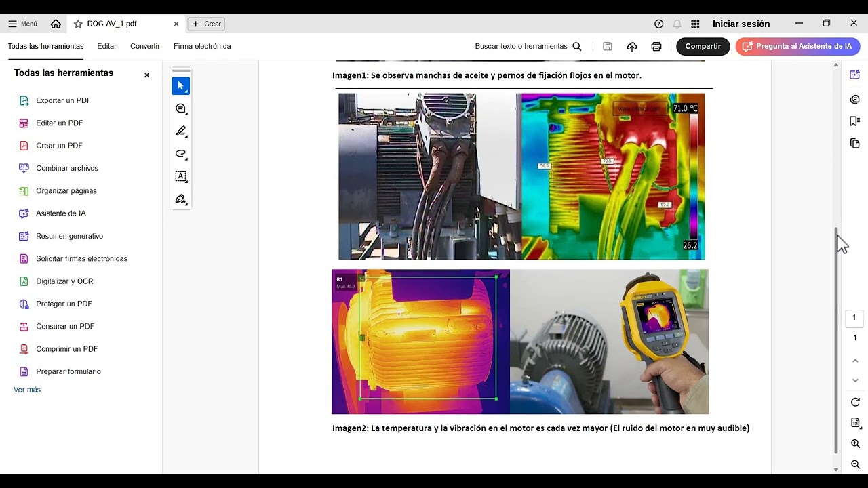The width and height of the screenshot is (868, 488).
Task: Click the thermal cable image
Action: pyautogui.click(x=613, y=176)
